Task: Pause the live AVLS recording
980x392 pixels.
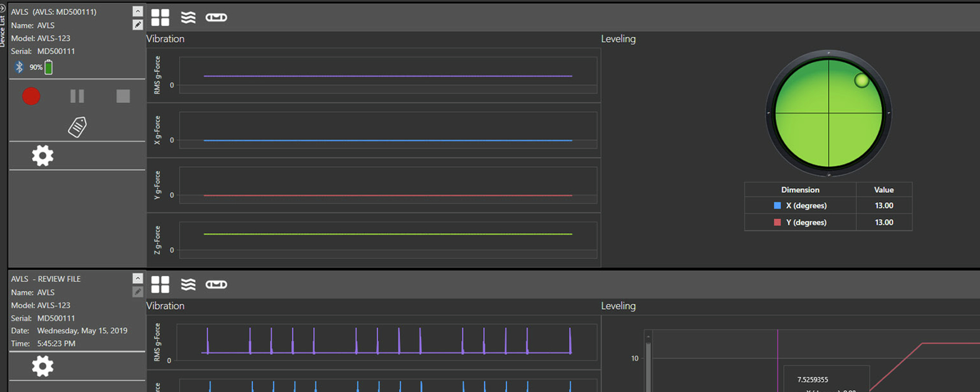Action: (x=77, y=96)
